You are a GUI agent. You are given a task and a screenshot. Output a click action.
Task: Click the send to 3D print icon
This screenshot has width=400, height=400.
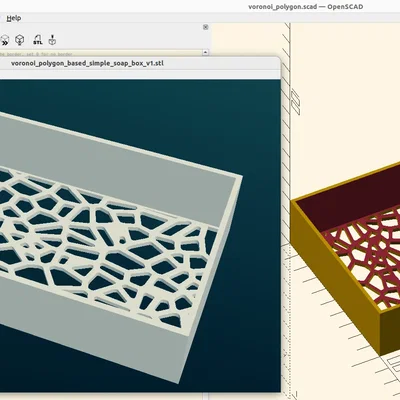point(52,40)
